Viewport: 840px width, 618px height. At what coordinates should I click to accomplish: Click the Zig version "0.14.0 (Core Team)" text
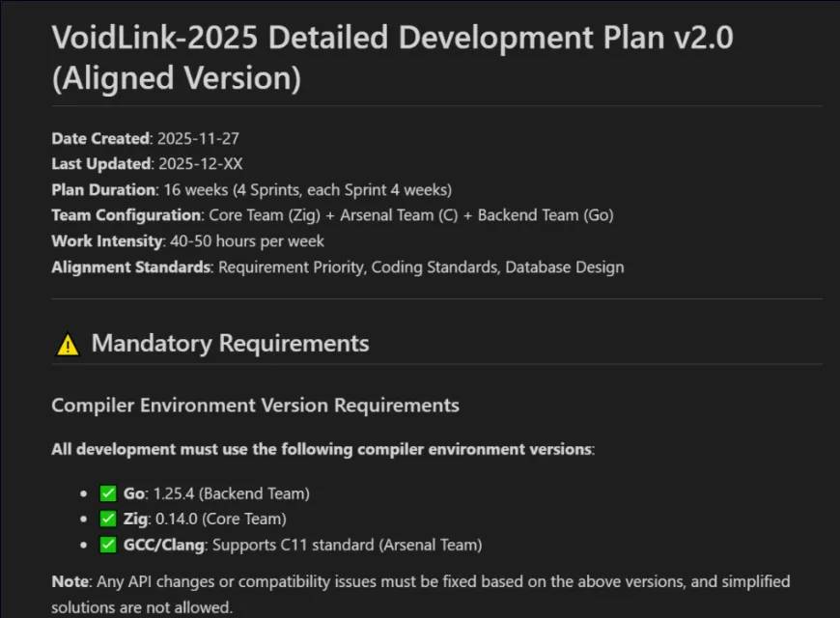pyautogui.click(x=219, y=520)
